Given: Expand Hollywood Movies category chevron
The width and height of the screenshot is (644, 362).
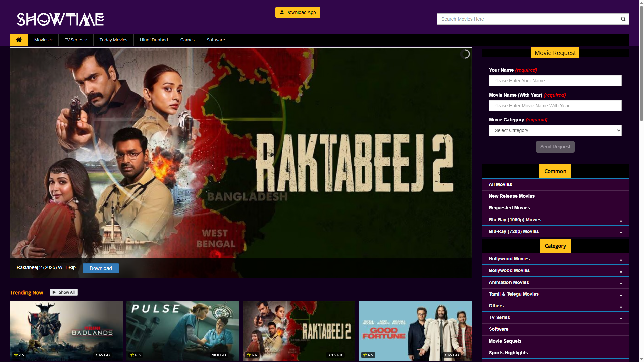Looking at the screenshot, I should (621, 260).
